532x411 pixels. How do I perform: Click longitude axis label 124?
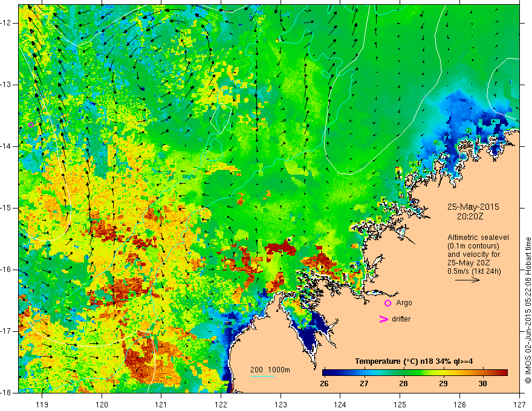tap(340, 404)
